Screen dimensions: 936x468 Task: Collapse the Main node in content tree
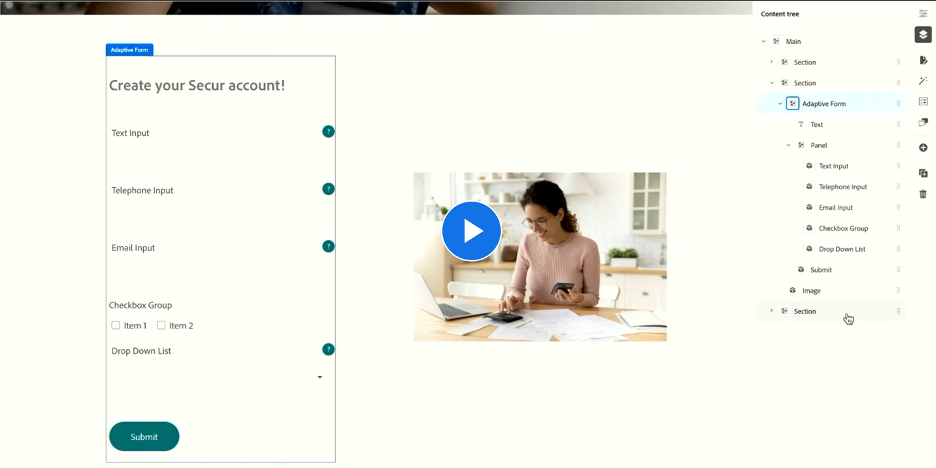(x=764, y=42)
